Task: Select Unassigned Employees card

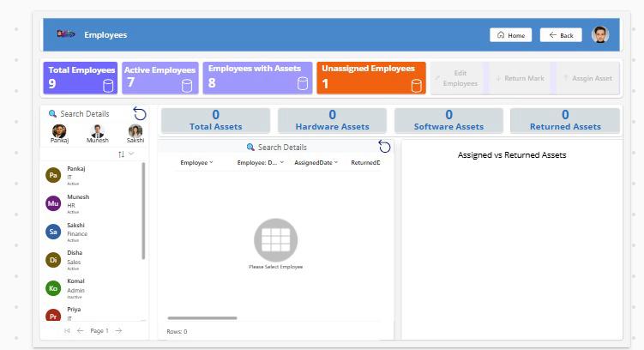Action: (371, 78)
